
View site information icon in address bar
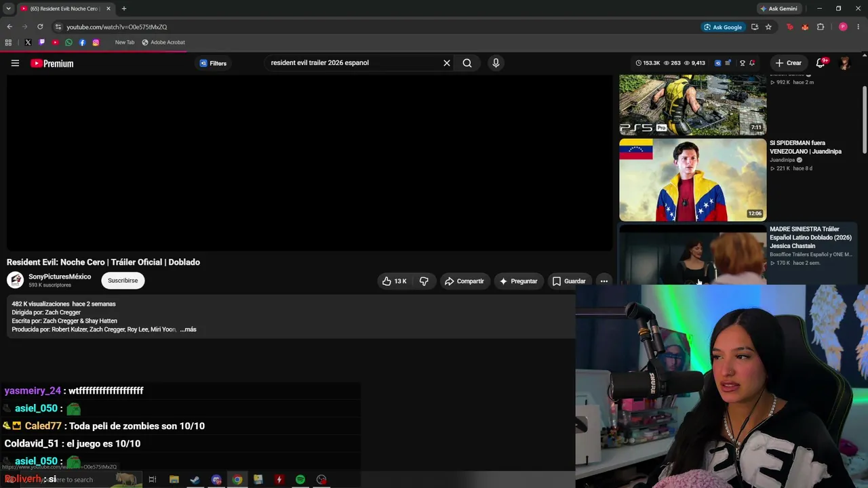(x=58, y=27)
